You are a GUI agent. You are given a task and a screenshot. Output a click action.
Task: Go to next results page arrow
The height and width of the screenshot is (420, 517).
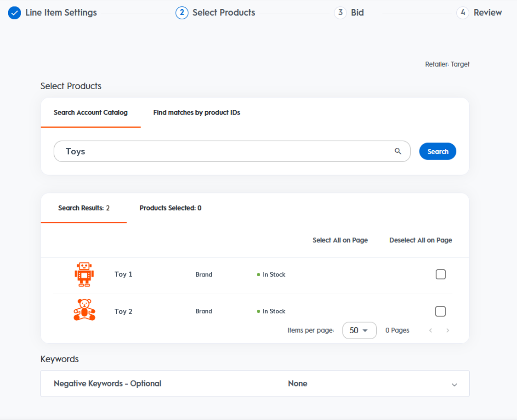point(448,330)
